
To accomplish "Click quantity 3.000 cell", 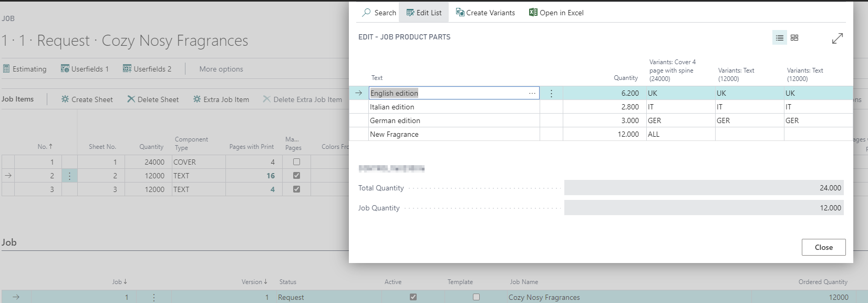I will click(604, 120).
